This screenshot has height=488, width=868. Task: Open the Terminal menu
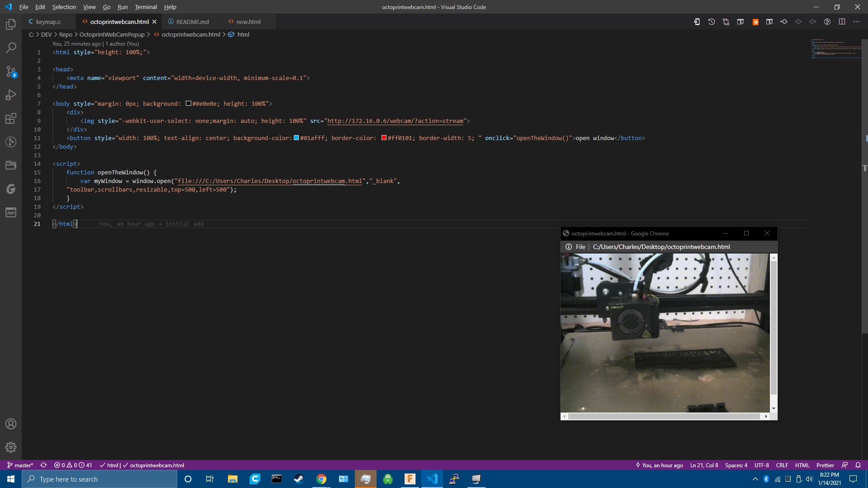click(146, 7)
